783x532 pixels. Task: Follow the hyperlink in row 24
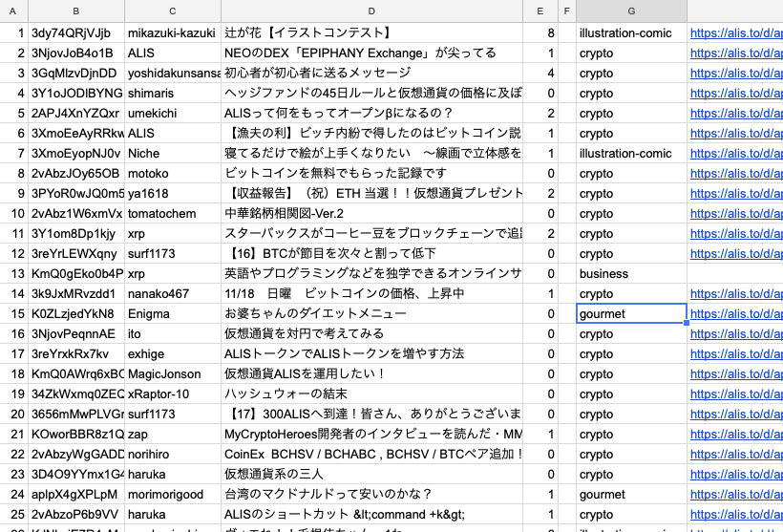[735, 494]
